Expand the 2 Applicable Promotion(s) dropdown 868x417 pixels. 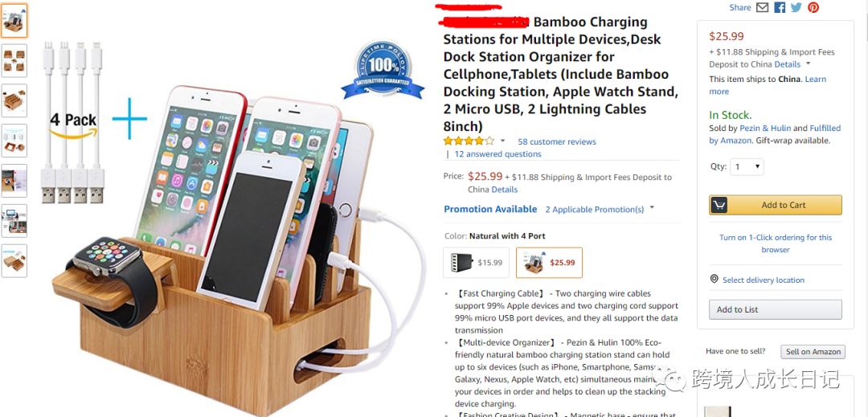652,208
